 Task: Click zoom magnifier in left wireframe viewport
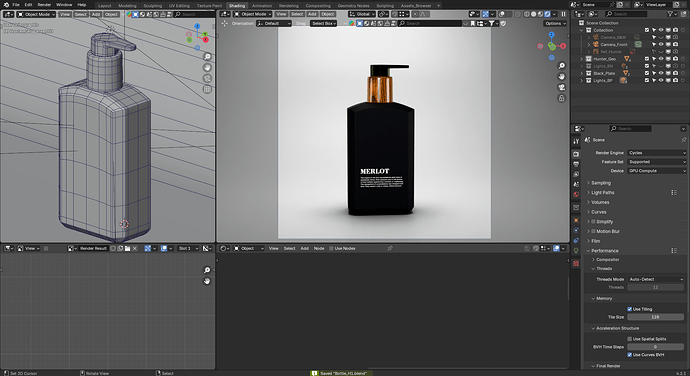pos(207,57)
